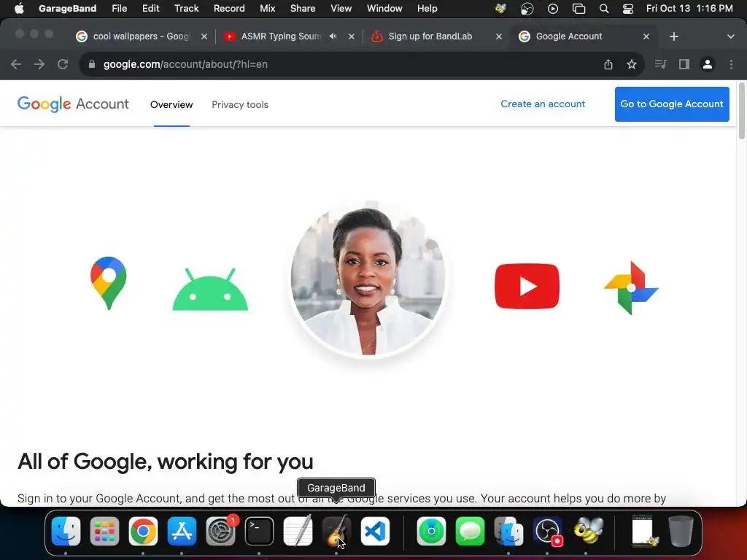Image resolution: width=747 pixels, height=560 pixels.
Task: Click the bee app icon in dock
Action: [x=587, y=531]
